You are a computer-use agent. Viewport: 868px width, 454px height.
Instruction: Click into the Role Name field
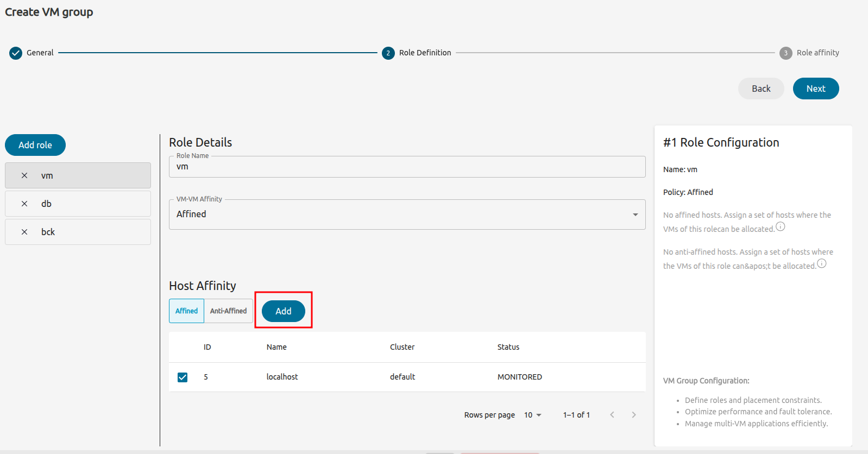pos(407,167)
